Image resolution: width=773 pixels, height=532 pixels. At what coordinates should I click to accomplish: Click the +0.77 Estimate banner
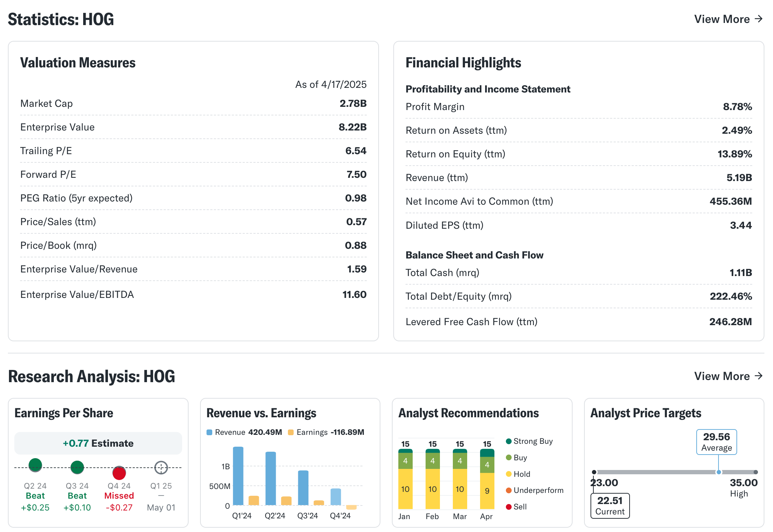click(x=98, y=443)
